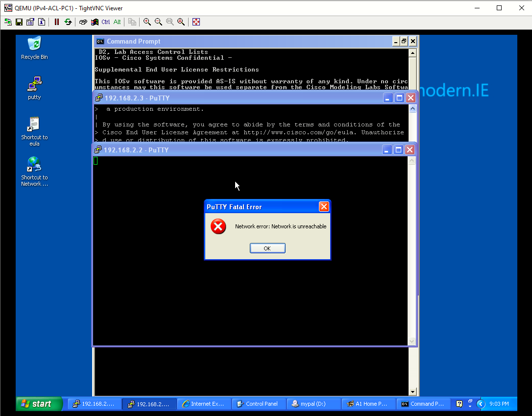Click the Zoom out magnifier icon
The height and width of the screenshot is (416, 532).
[158, 22]
